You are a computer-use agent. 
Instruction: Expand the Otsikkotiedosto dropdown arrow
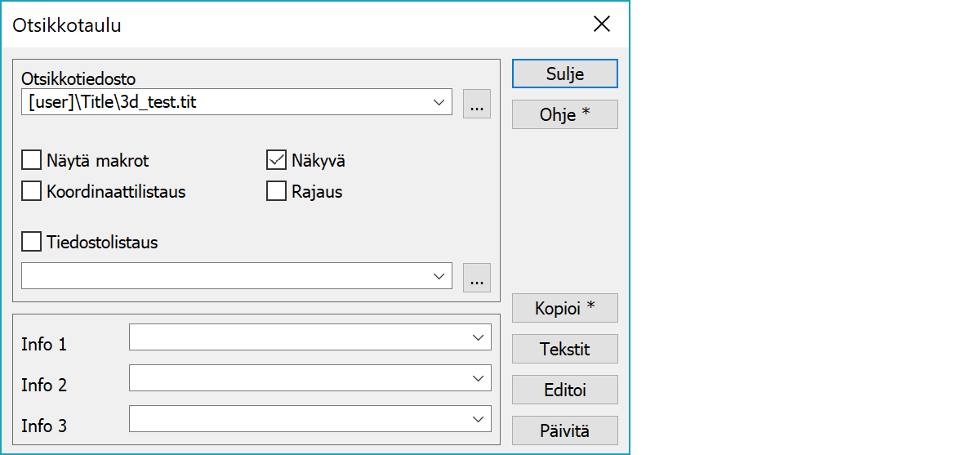pos(439,103)
